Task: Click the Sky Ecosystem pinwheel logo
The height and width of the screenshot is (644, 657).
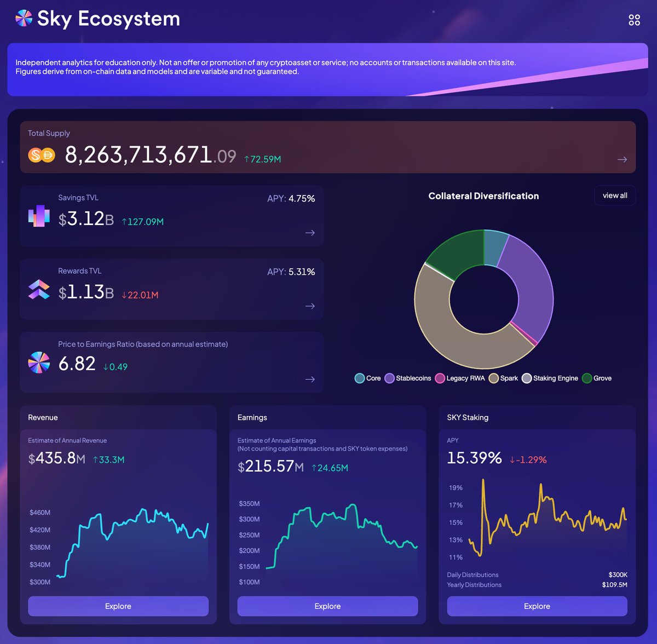Action: 24,19
